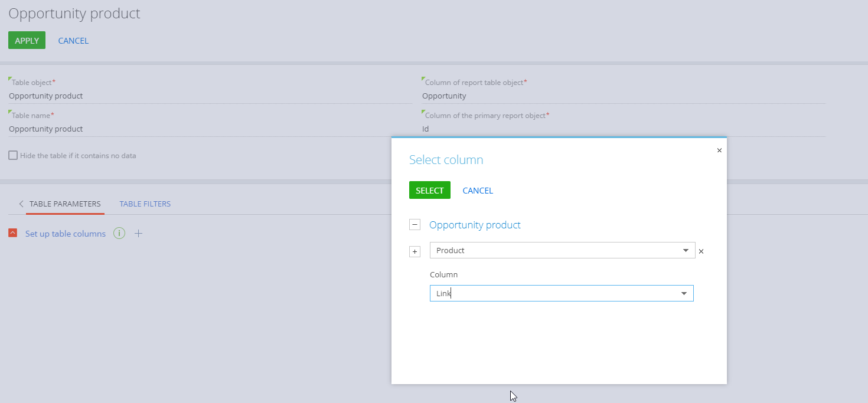Collapse Set up table columns red toggle

[13, 233]
